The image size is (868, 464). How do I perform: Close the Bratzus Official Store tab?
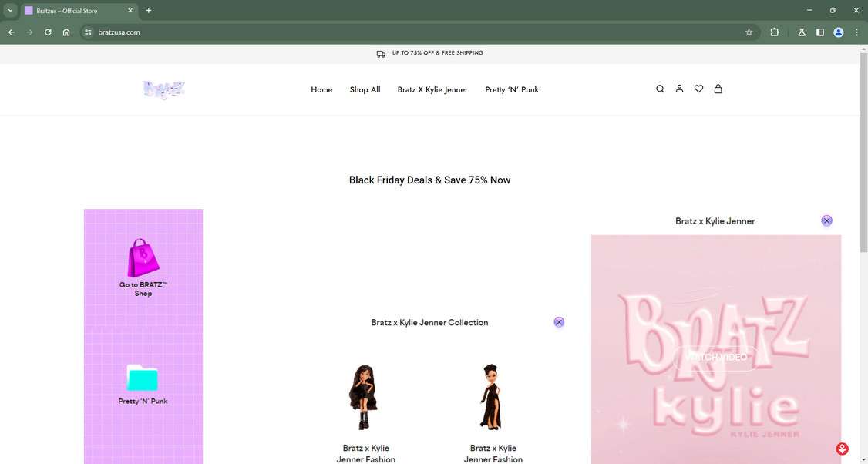[130, 11]
